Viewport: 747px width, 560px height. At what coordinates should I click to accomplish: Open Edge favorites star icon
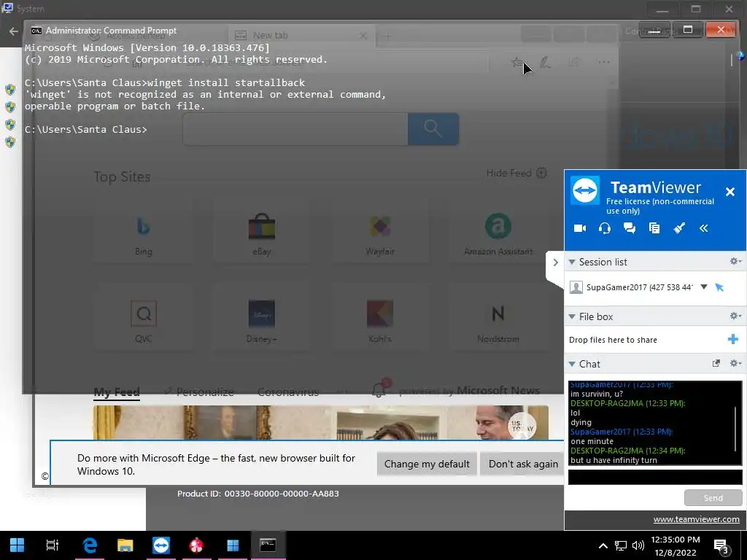pos(517,63)
